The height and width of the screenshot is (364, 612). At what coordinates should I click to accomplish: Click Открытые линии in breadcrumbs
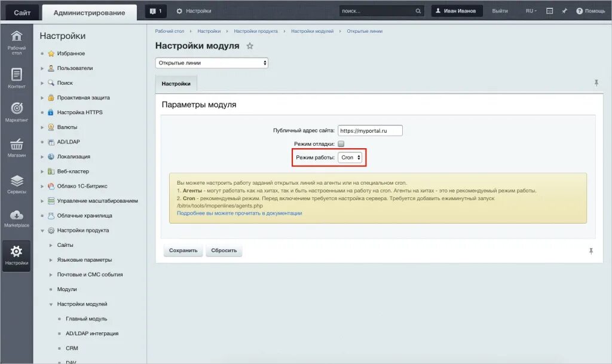point(365,31)
